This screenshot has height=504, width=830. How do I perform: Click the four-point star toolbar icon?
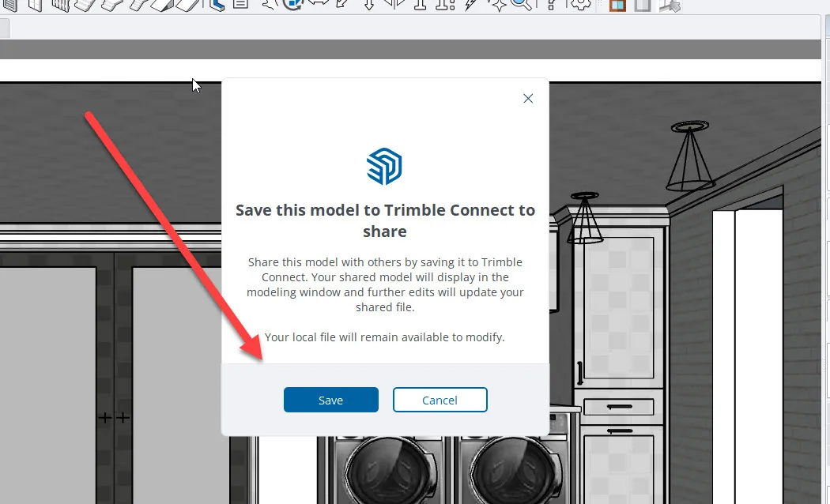500,6
